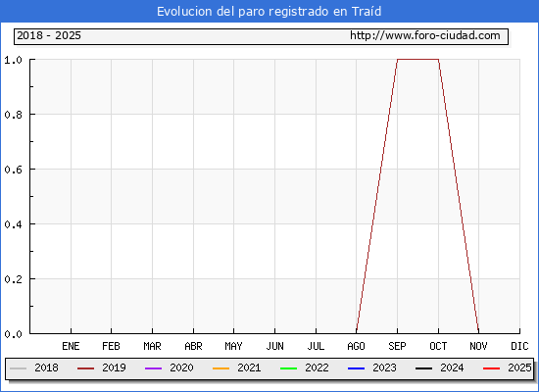The width and height of the screenshot is (539, 392).
Task: Click the 1.0 y-axis value
Action: pos(13,60)
